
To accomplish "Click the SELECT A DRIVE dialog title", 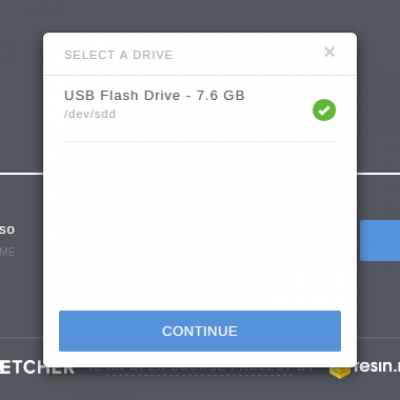I will click(x=118, y=55).
